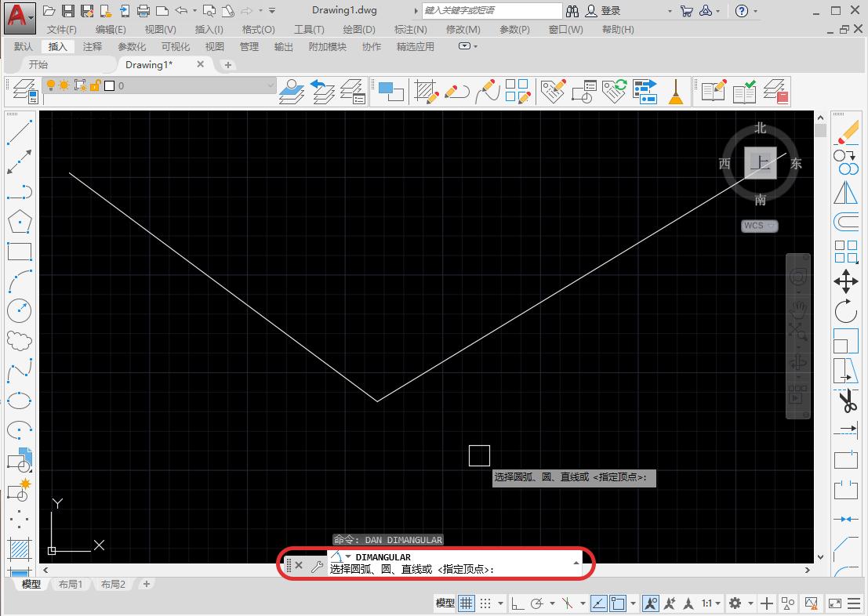
Task: Click the 登录 sign-in button
Action: (x=610, y=11)
